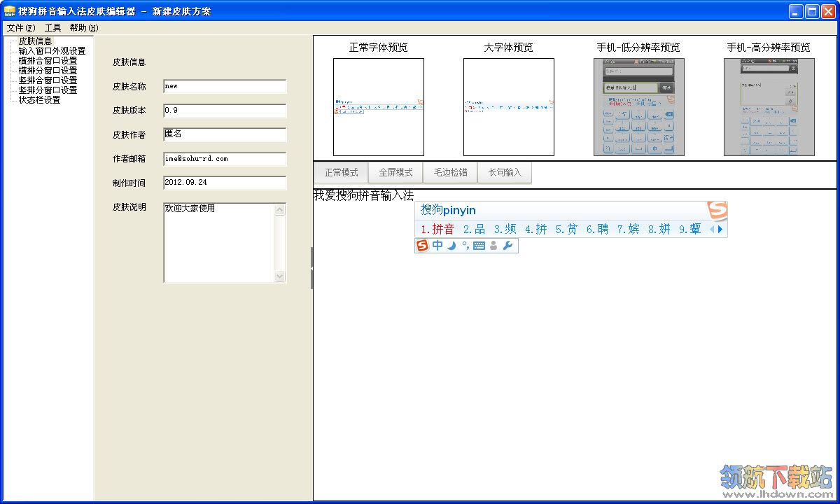Maximize the skin editor window
This screenshot has width=840, height=504.
(x=812, y=11)
